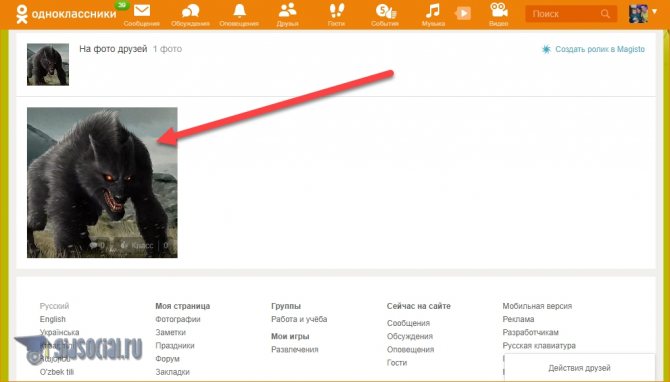Open the Заметки footer link
Screen dimensions: 670x382
pyautogui.click(x=170, y=332)
